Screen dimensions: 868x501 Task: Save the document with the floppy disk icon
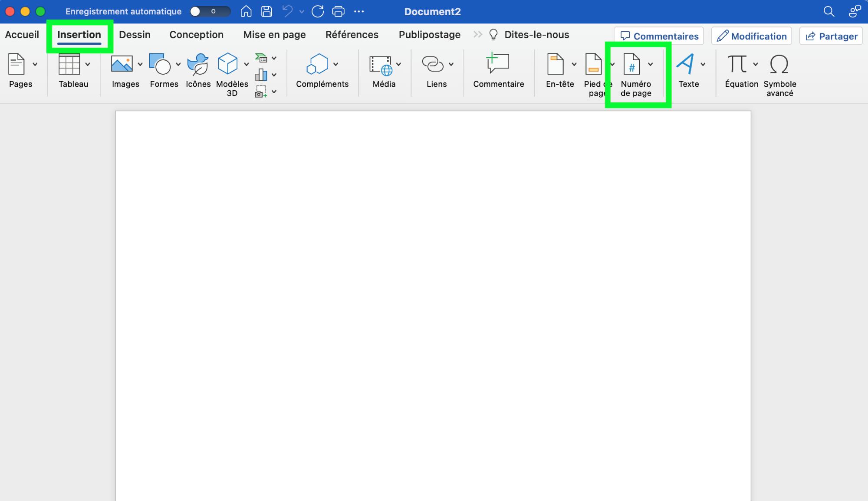pyautogui.click(x=267, y=11)
